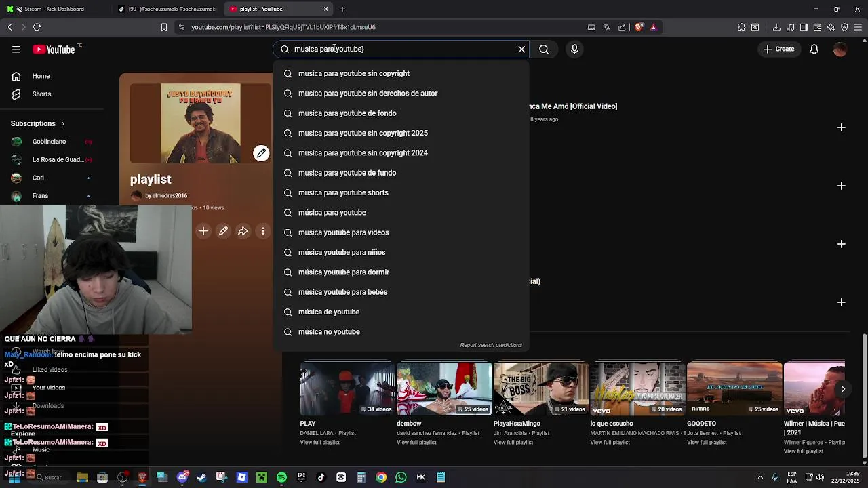Screen dimensions: 868x488
Task: Open the playlist three-dot more menu
Action: click(x=263, y=231)
